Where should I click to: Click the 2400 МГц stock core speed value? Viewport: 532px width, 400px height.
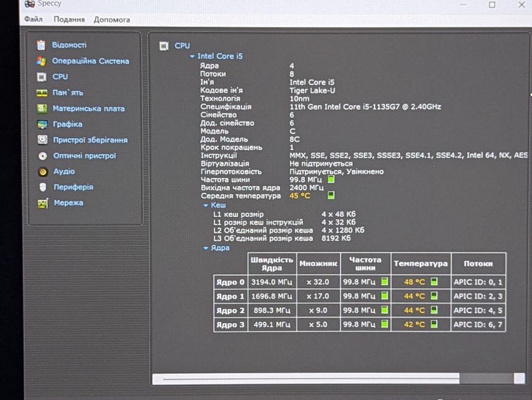[x=306, y=188]
